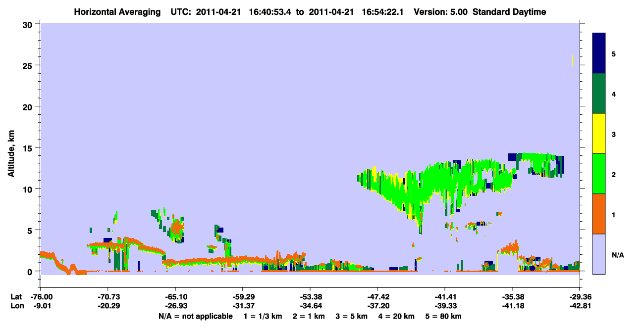The image size is (644, 330).
Task: Click the lavender N/A legend swatch
Action: point(599,254)
